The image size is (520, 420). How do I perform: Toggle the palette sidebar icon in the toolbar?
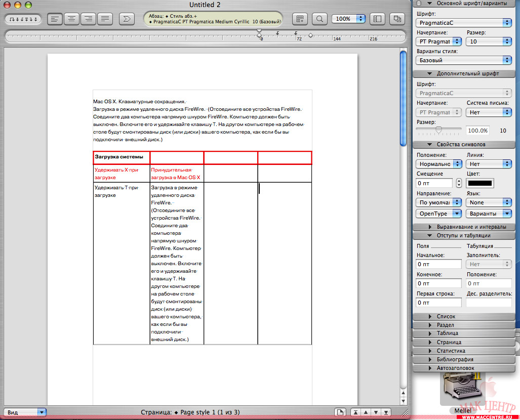[x=377, y=19]
